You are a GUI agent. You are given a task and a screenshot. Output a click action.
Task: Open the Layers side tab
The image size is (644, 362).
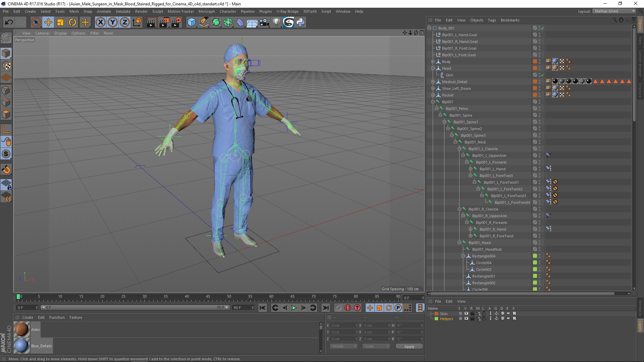pyautogui.click(x=640, y=326)
